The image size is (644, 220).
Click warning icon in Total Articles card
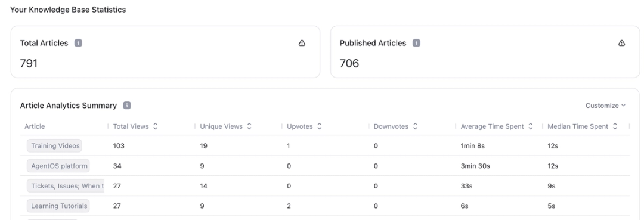click(x=302, y=43)
